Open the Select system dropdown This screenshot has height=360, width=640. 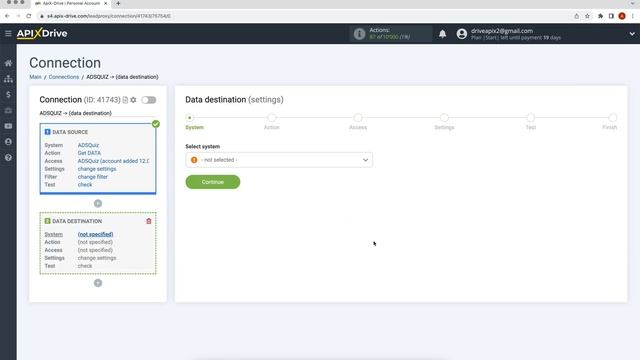(279, 160)
